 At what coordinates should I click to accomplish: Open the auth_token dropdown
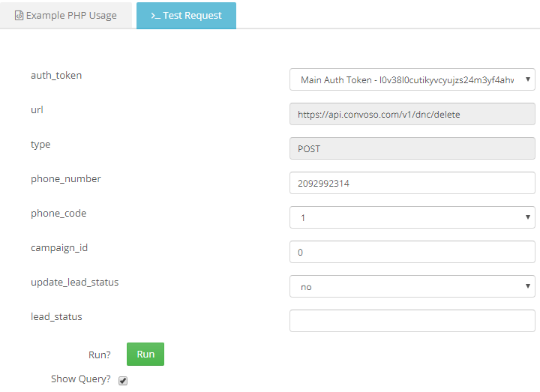coord(412,79)
